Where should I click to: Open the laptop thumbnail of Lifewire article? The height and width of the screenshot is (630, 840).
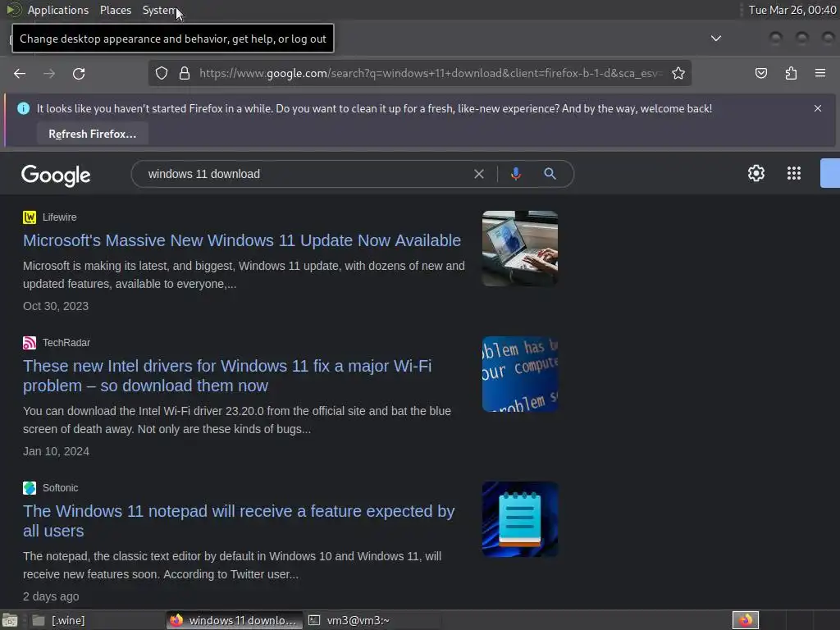pos(519,249)
